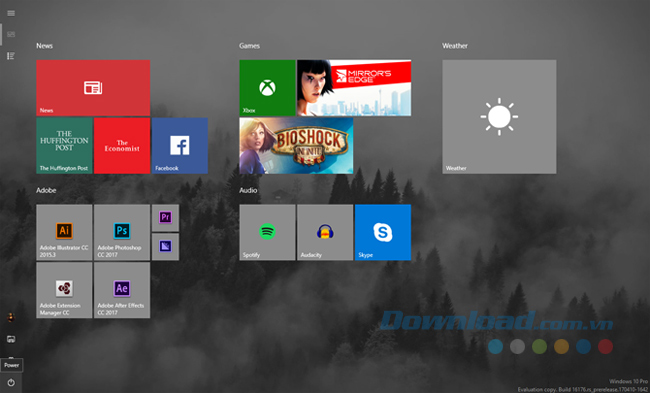This screenshot has width=650, height=393.
Task: Open the green Xbox tile
Action: [x=267, y=88]
